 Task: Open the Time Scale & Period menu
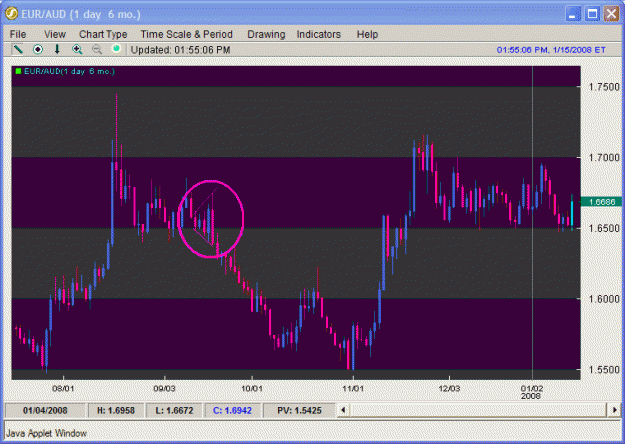point(187,34)
